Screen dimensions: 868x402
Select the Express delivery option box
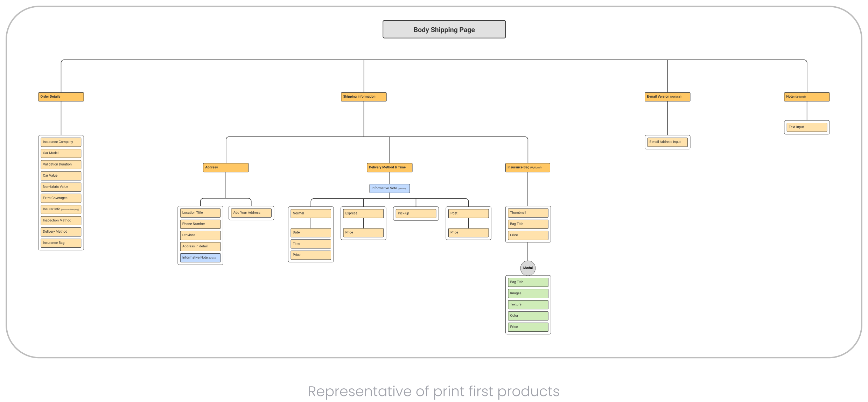pos(363,213)
